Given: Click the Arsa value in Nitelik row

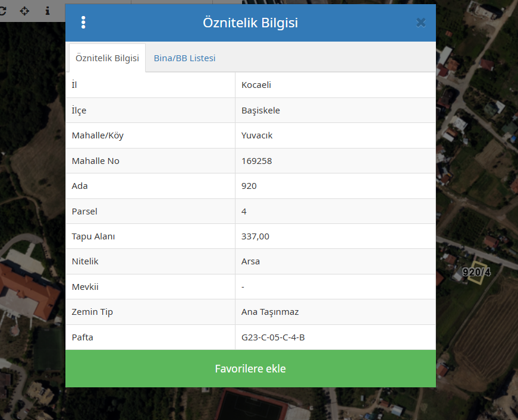Looking at the screenshot, I should tap(250, 261).
